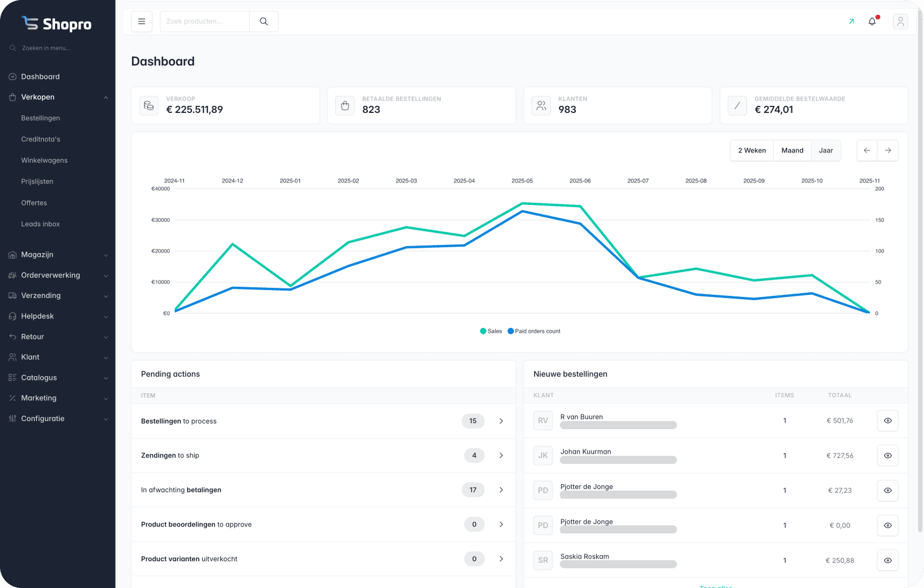
Task: Click the Verzending truck icon
Action: [13, 295]
